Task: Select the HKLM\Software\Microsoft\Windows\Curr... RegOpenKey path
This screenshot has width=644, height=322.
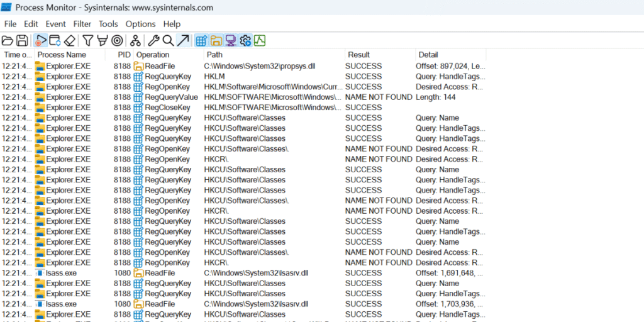Action: (273, 87)
